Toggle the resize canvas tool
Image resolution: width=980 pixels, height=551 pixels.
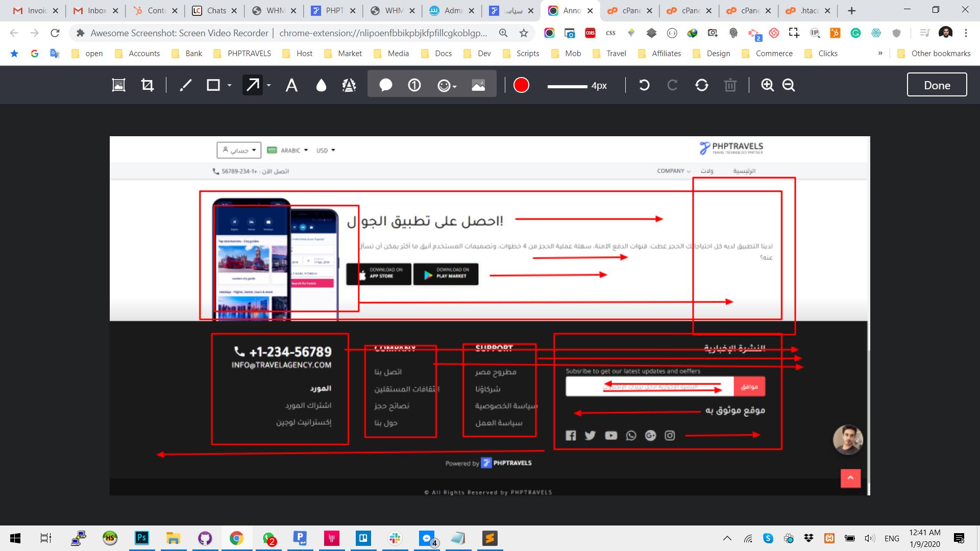(118, 85)
